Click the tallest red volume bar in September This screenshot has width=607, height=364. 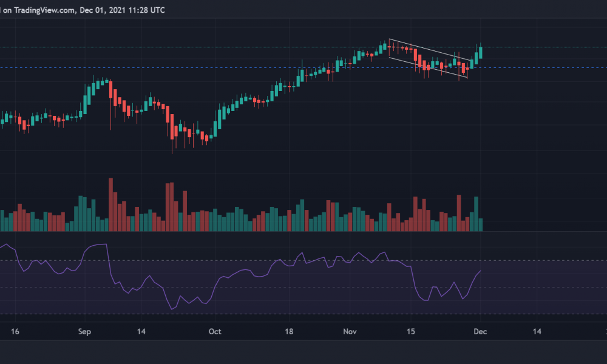[110, 204]
